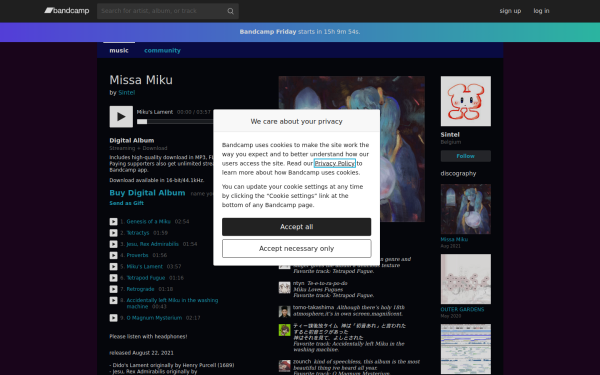Click Send as Gift

(x=127, y=203)
